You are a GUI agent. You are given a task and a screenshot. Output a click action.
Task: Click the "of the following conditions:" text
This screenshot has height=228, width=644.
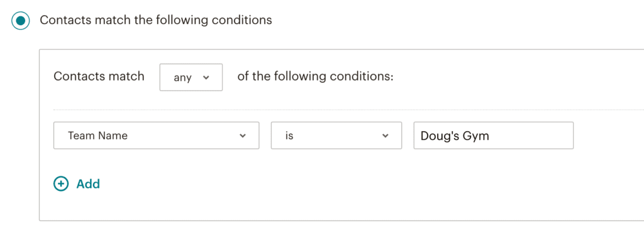(316, 77)
